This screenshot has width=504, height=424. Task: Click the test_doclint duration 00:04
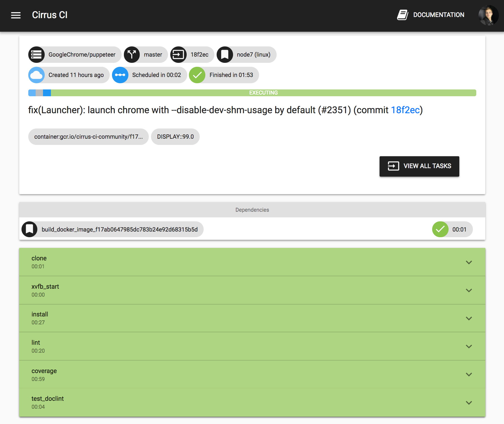pos(38,407)
